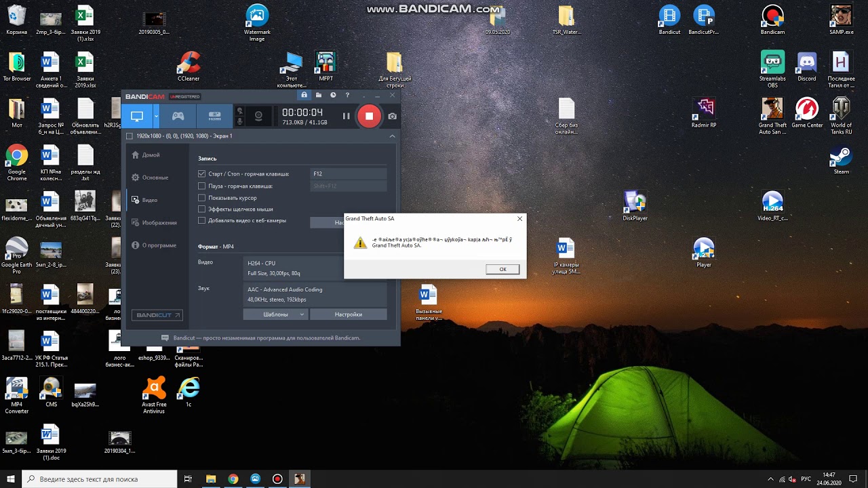
Task: Toggle the microphone indicator in Bandicam
Action: click(239, 121)
